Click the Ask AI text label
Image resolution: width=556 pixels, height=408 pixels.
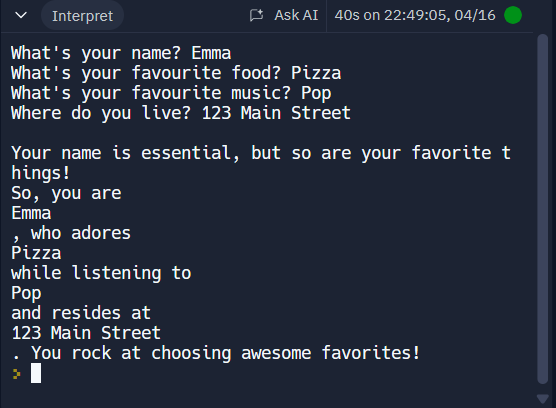point(296,15)
